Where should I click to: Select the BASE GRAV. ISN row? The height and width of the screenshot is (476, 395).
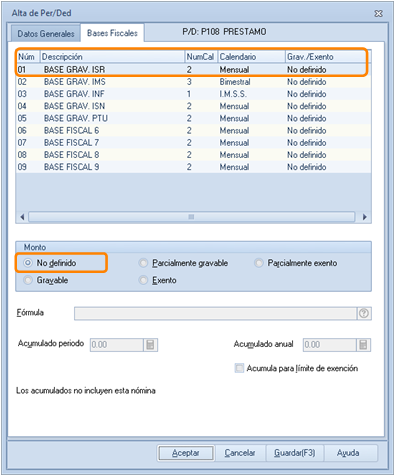(x=193, y=106)
